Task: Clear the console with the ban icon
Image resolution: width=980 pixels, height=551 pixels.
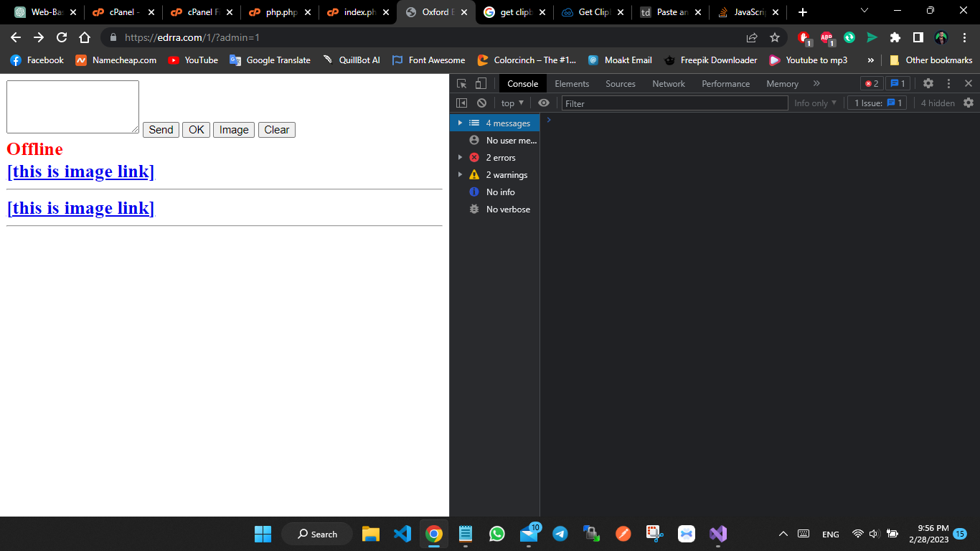Action: (x=481, y=103)
